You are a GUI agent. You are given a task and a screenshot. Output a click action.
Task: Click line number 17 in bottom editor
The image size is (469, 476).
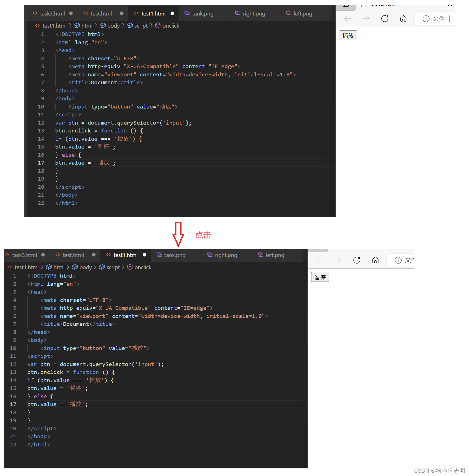pos(13,404)
